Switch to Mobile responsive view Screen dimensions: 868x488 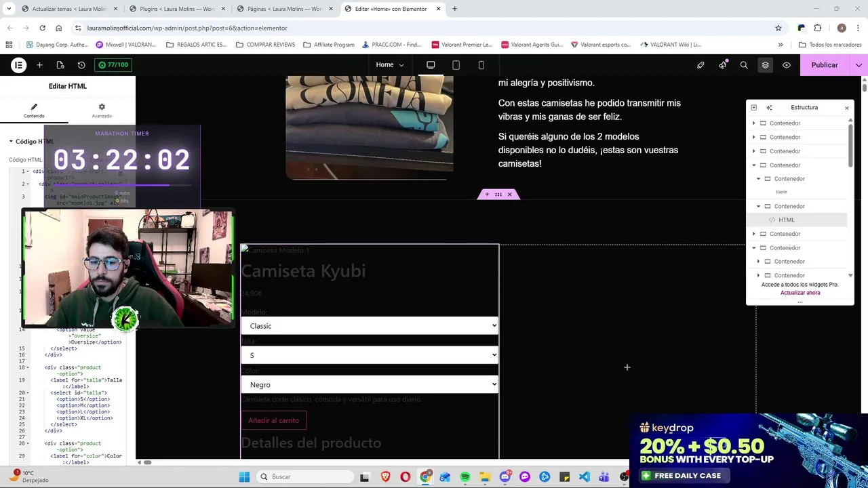[481, 65]
